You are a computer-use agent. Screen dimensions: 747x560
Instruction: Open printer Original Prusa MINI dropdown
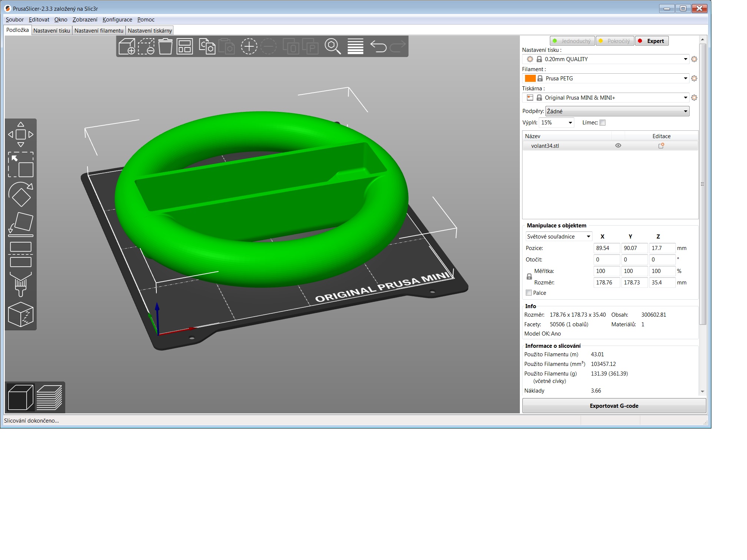[x=606, y=98]
